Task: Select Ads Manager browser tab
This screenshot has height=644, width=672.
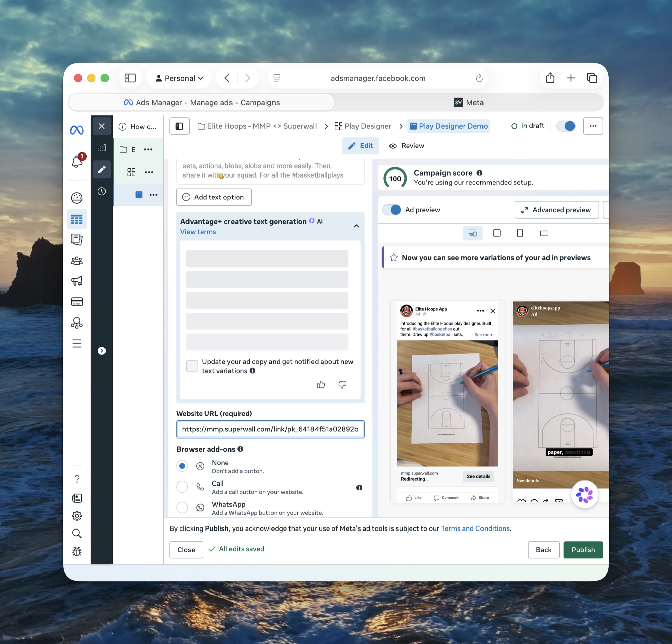Action: point(201,103)
